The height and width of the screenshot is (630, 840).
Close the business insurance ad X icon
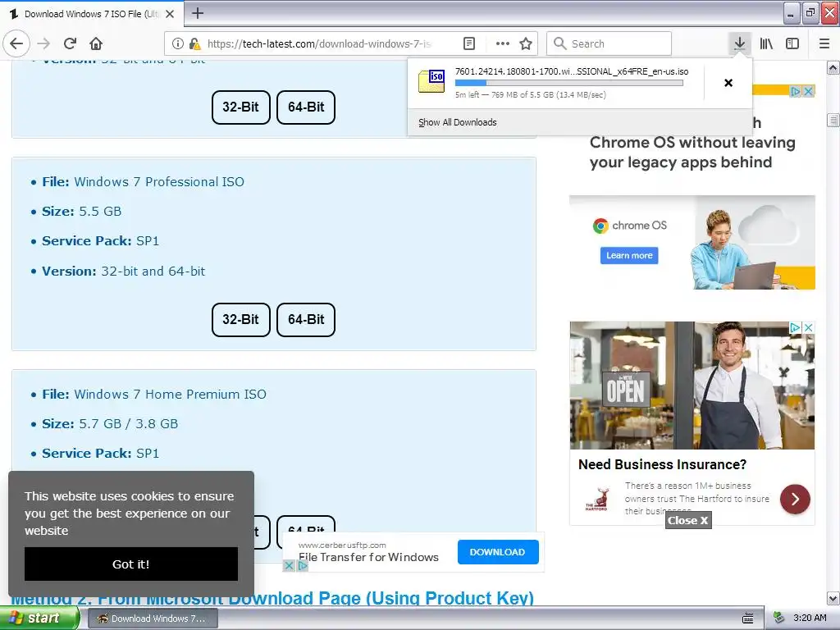pos(809,326)
